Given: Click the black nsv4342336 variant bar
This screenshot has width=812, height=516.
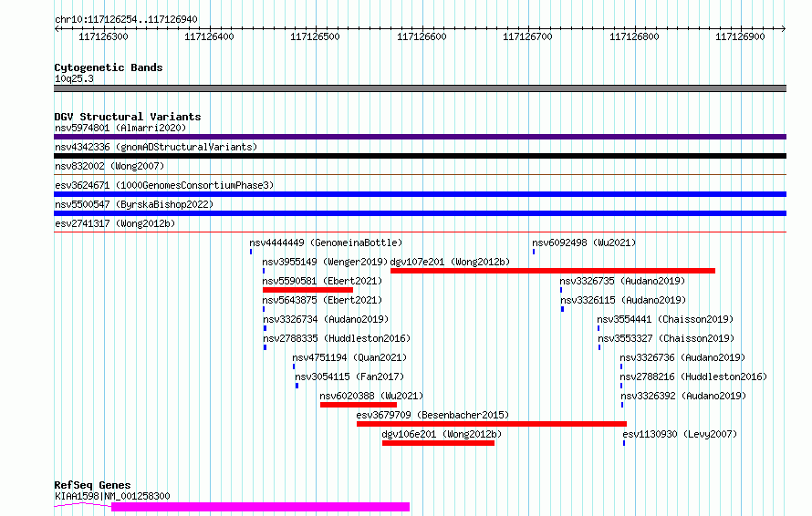Looking at the screenshot, I should click(x=420, y=156).
